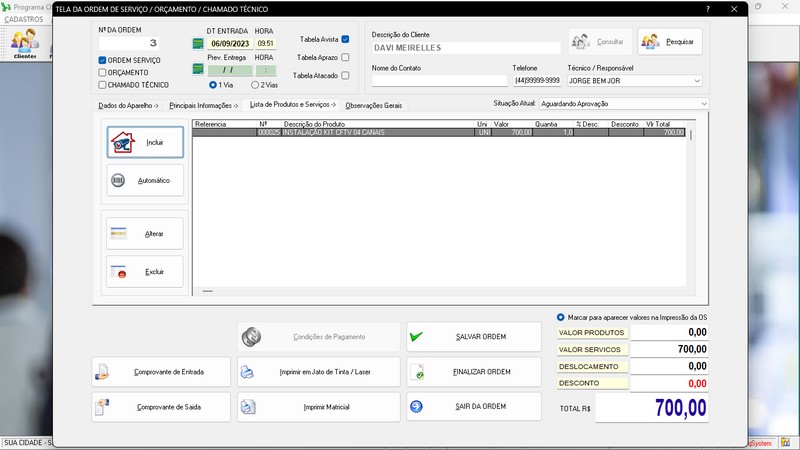Enable the Tabela Atacado checkbox

click(x=345, y=76)
